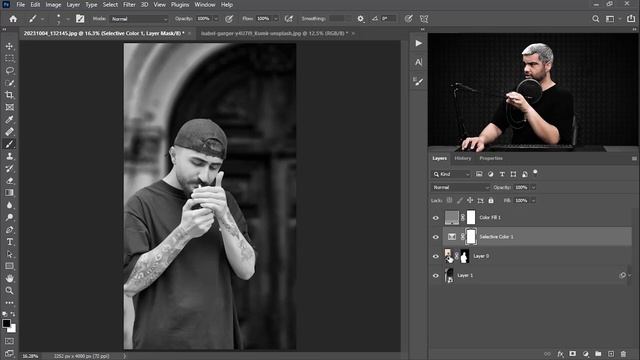This screenshot has width=640, height=360.
Task: Click the Share icon
Action: [x=631, y=19]
